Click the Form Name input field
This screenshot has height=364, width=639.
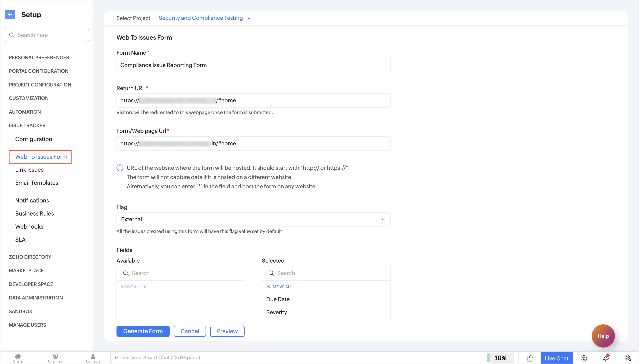pyautogui.click(x=253, y=65)
